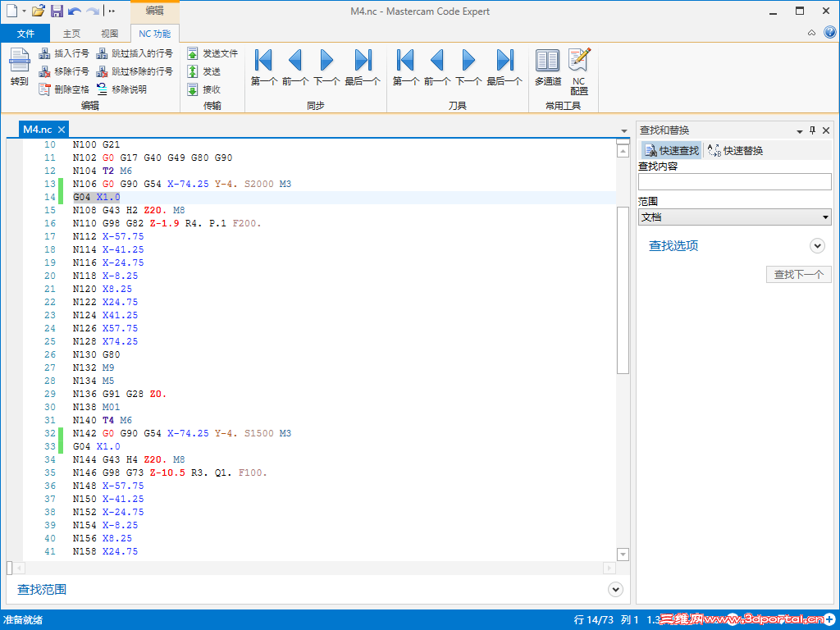Screen dimensions: 840x630
Task: Go to 下一个 in the 同步 group
Action: [326, 67]
